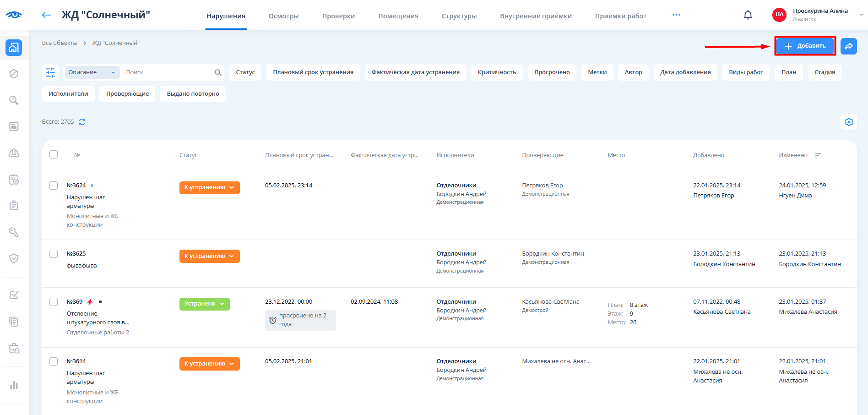Open the Помещения tab
Viewport: 868px width, 415px height.
point(398,16)
